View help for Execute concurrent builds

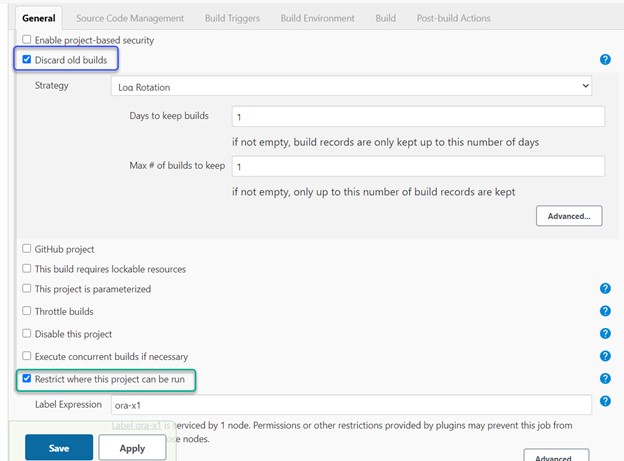click(605, 356)
